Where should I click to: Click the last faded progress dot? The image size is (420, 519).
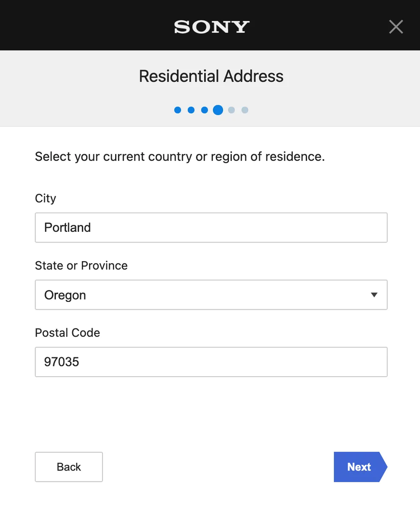pos(245,110)
